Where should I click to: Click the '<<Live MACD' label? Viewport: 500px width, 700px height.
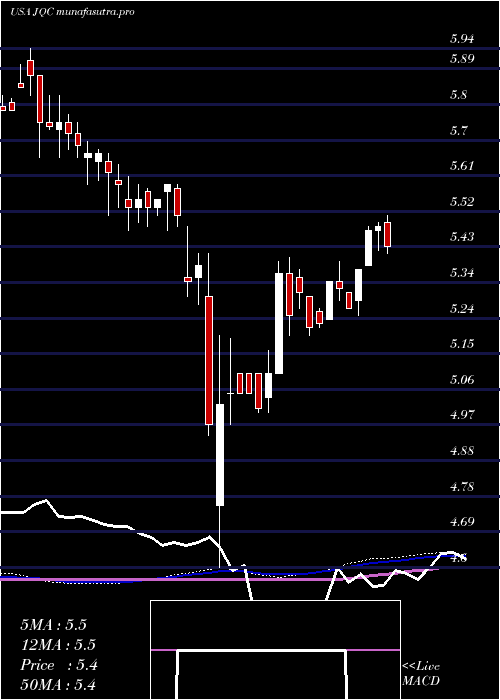(421, 674)
